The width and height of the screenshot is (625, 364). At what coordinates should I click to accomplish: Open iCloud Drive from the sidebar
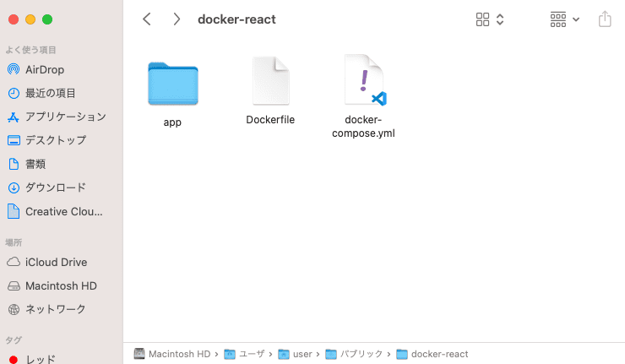56,262
